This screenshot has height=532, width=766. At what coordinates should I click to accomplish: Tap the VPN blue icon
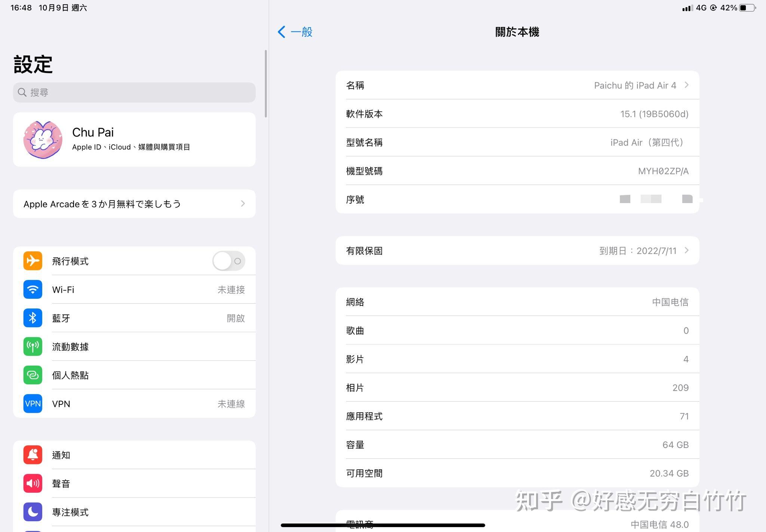point(33,403)
